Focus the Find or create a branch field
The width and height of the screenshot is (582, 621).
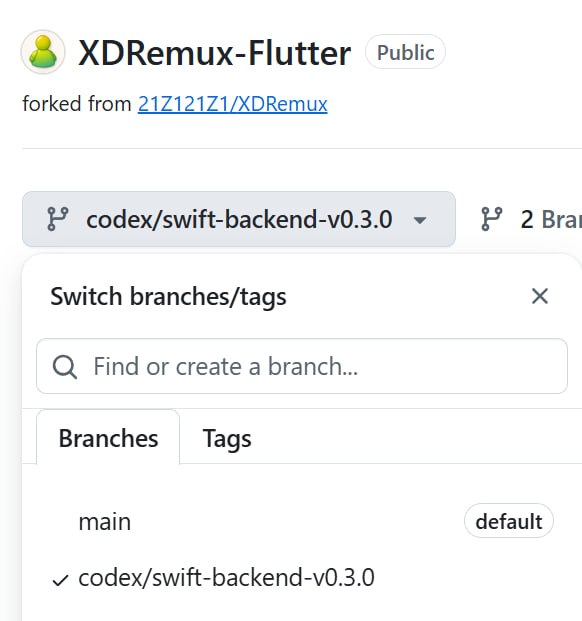(302, 366)
